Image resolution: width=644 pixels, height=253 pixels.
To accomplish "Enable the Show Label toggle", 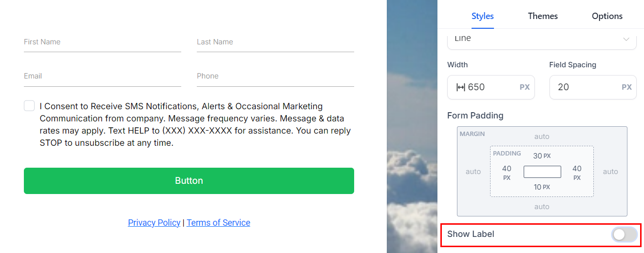I will [x=624, y=234].
